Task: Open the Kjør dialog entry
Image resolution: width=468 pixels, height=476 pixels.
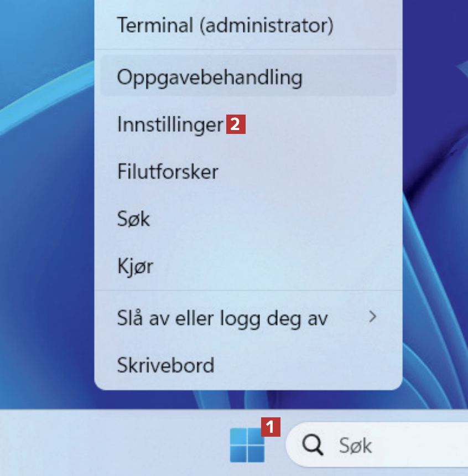Action: pos(135,267)
